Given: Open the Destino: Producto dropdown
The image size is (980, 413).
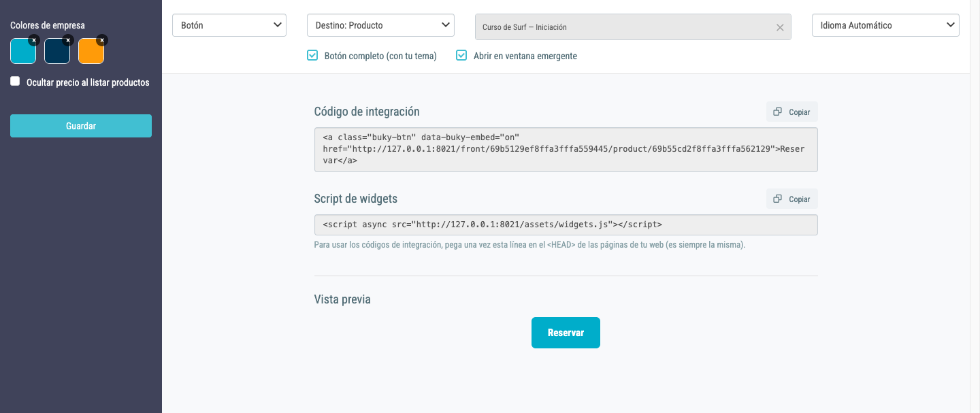Looking at the screenshot, I should click(x=380, y=25).
